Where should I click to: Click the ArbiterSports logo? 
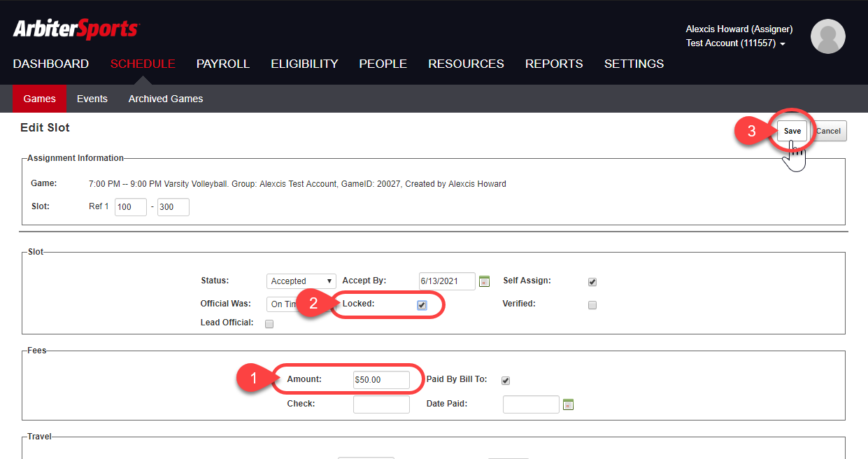76,29
